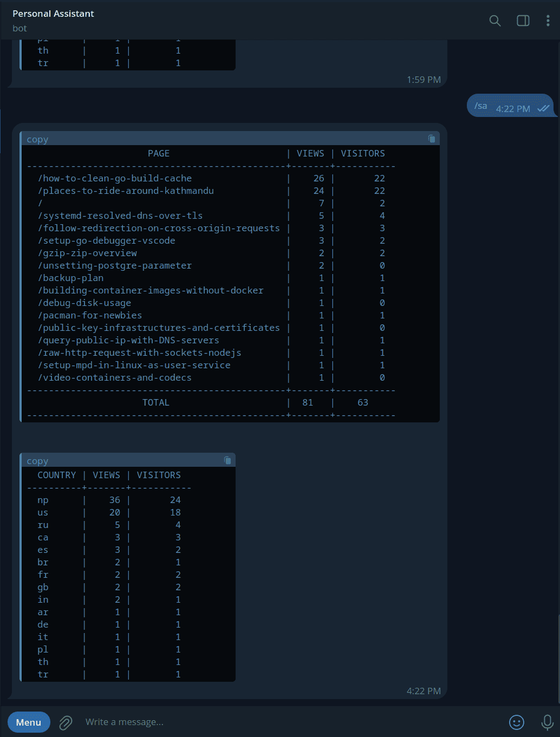Click the PAGE column header

[159, 153]
